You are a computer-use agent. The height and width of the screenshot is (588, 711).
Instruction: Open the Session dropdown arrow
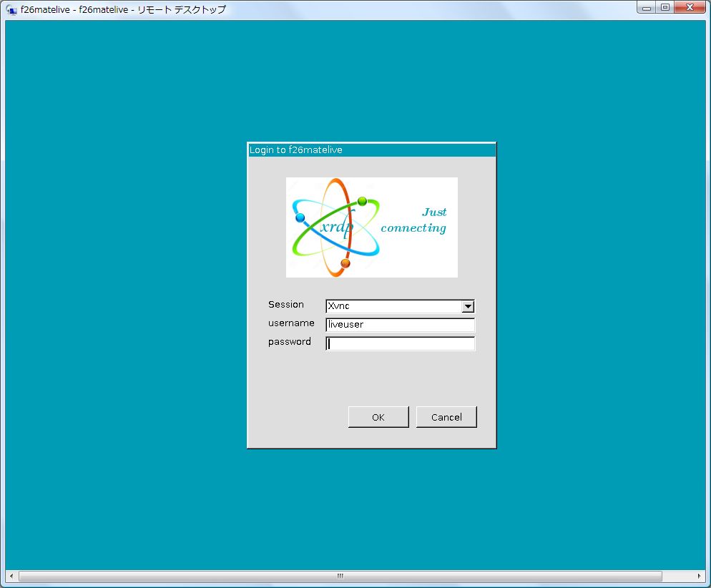pyautogui.click(x=468, y=306)
